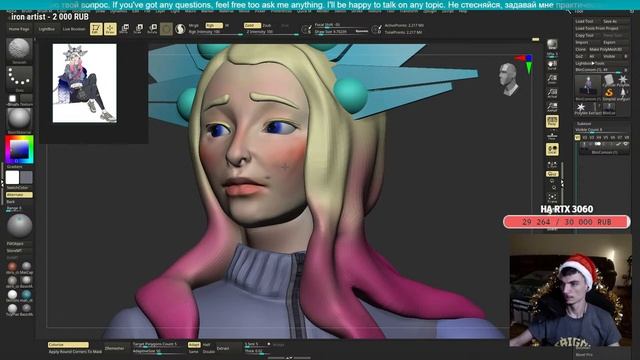Open the material sphere picker

[x=19, y=120]
